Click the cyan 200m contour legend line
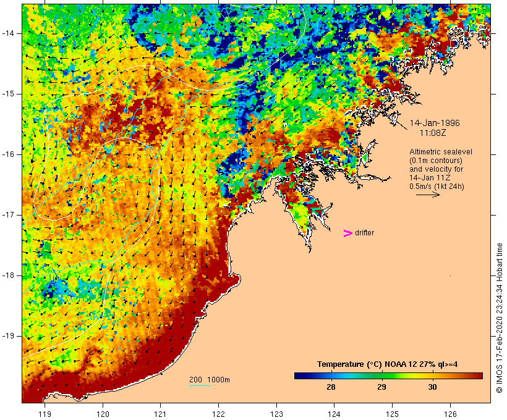Viewport: 507px width, 420px height. coord(200,385)
